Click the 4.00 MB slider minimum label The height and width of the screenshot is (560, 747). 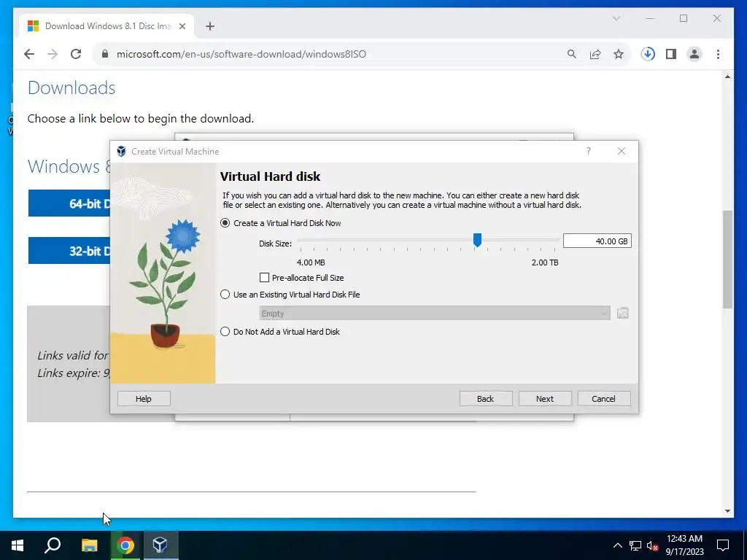point(311,262)
